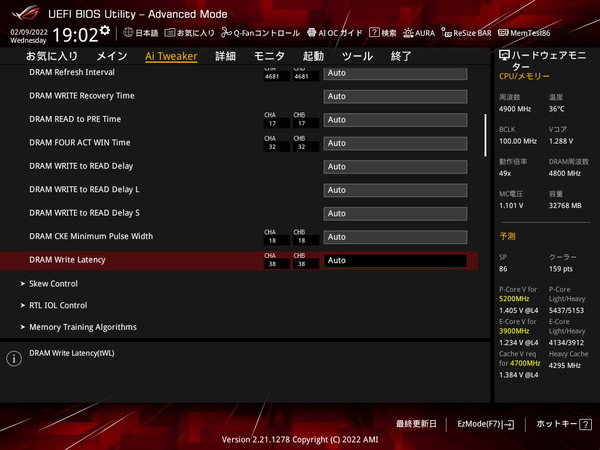Click the 検索 search icon
Viewport: 600px width, 450px height.
372,33
